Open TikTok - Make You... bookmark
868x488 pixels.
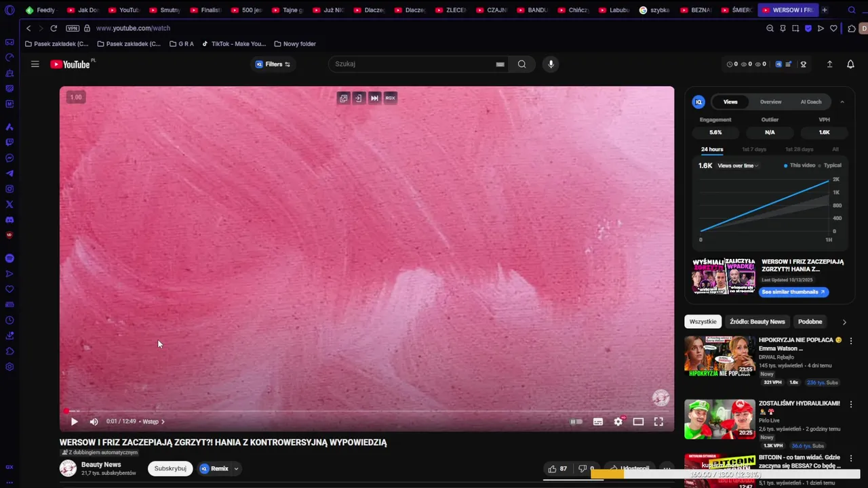234,44
